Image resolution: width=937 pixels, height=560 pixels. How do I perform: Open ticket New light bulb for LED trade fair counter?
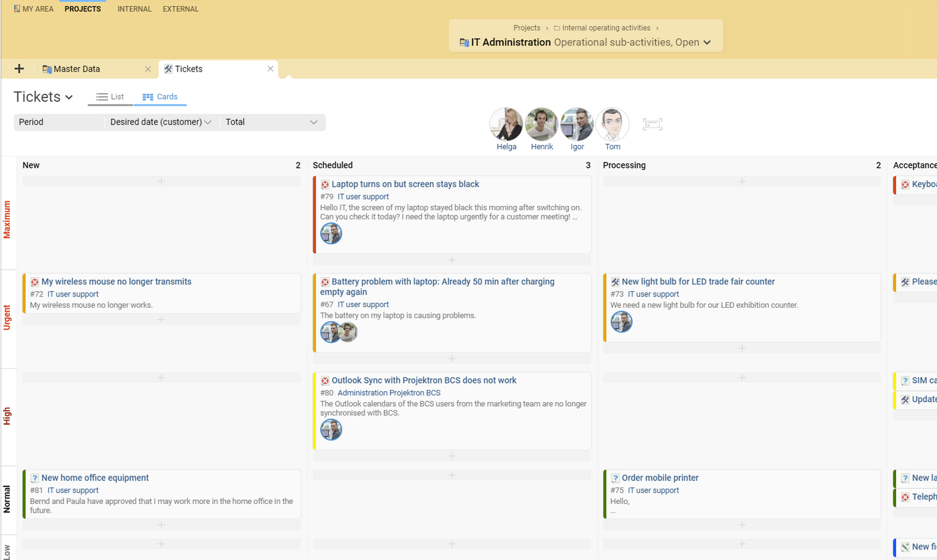(698, 282)
